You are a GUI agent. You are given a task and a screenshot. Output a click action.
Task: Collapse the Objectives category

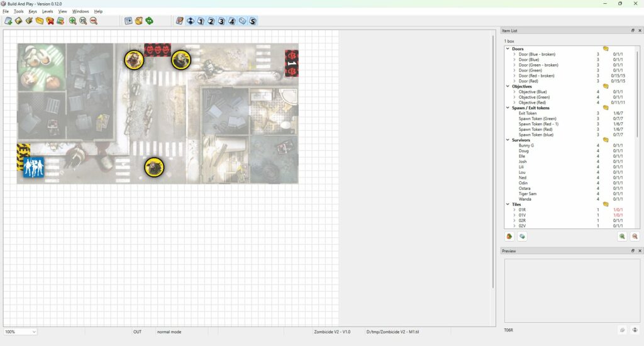point(508,86)
